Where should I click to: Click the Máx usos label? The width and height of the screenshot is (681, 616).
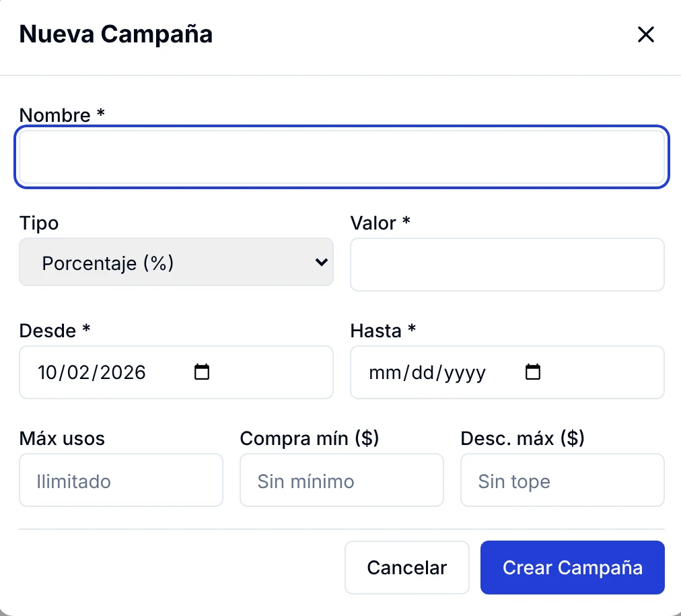62,438
